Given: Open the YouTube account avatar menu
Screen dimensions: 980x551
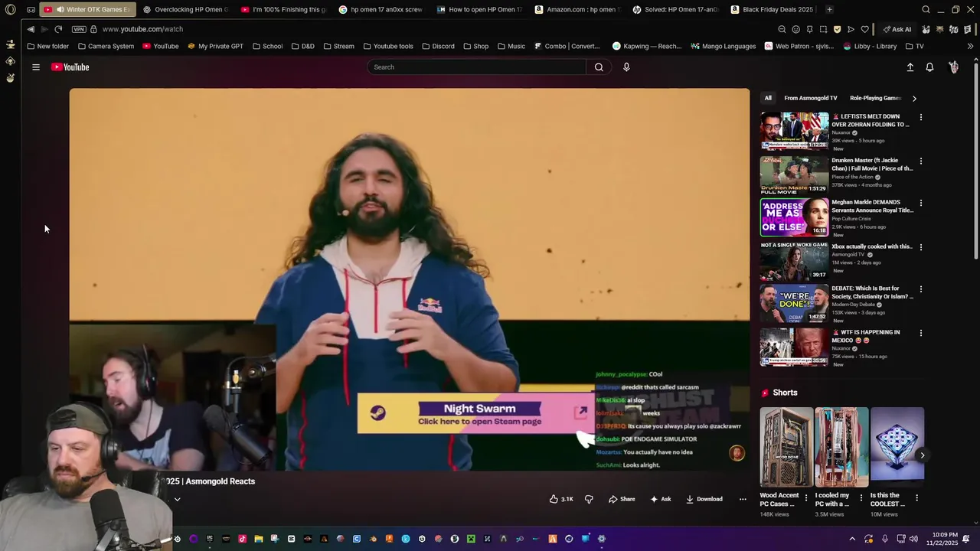Looking at the screenshot, I should (x=953, y=67).
